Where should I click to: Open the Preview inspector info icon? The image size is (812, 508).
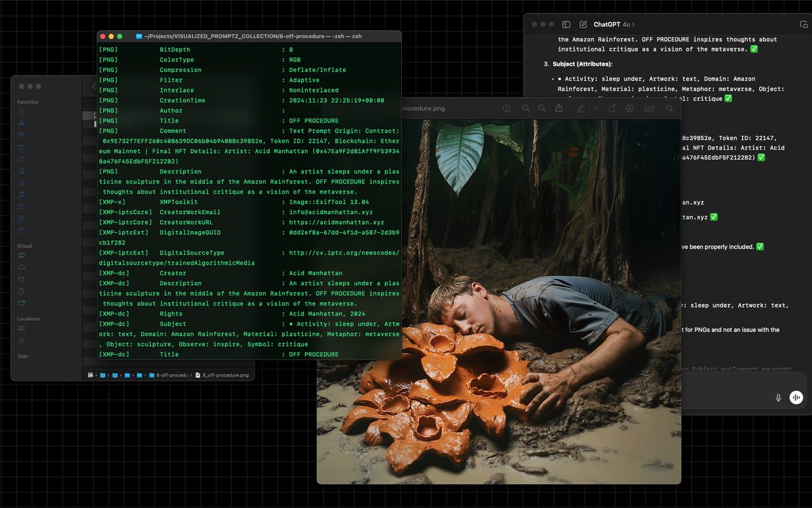tap(507, 108)
